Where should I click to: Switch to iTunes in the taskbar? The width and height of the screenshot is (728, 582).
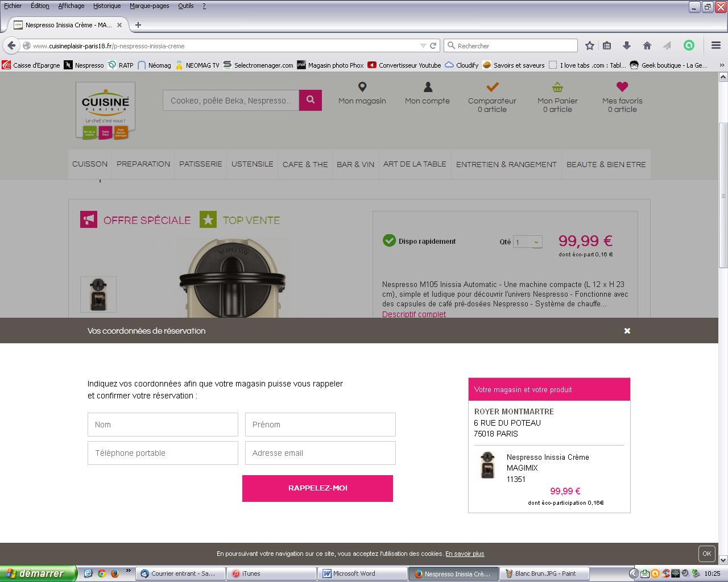tap(272, 573)
